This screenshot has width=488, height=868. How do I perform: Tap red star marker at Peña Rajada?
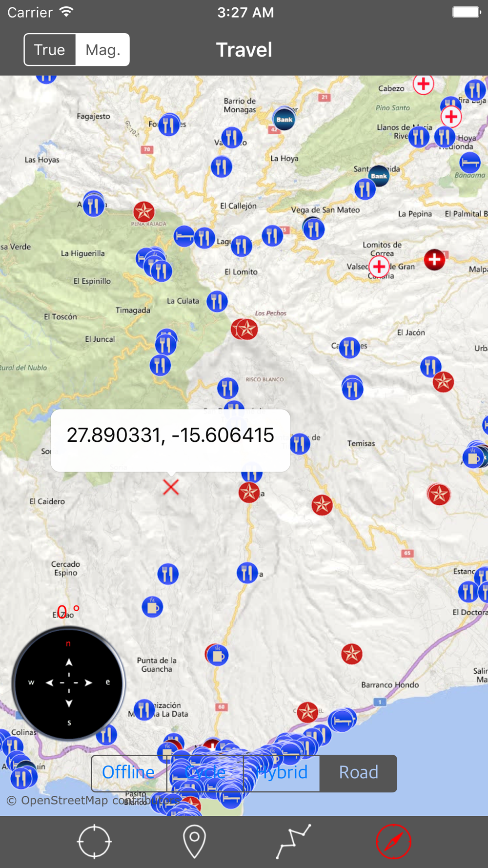coord(144,211)
